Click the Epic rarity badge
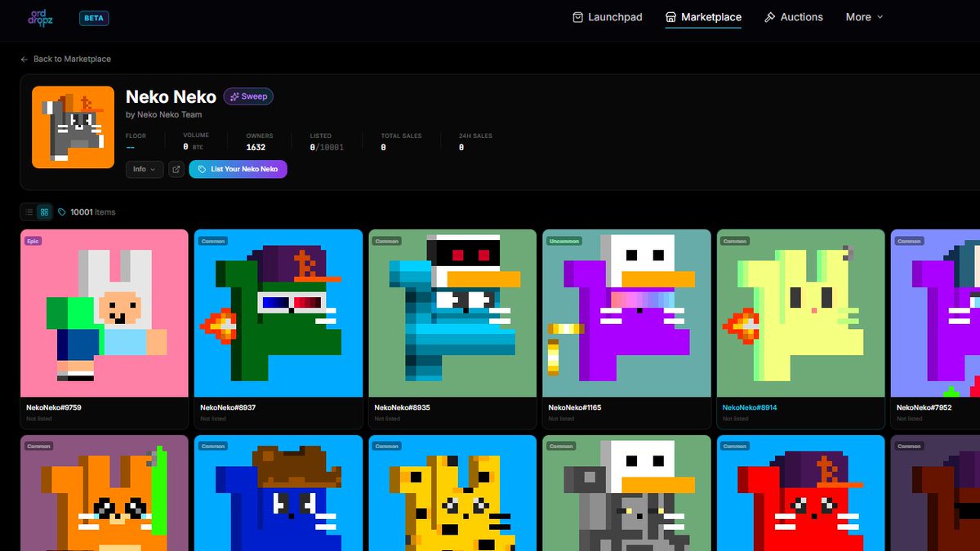Image resolution: width=980 pixels, height=551 pixels. pos(33,241)
